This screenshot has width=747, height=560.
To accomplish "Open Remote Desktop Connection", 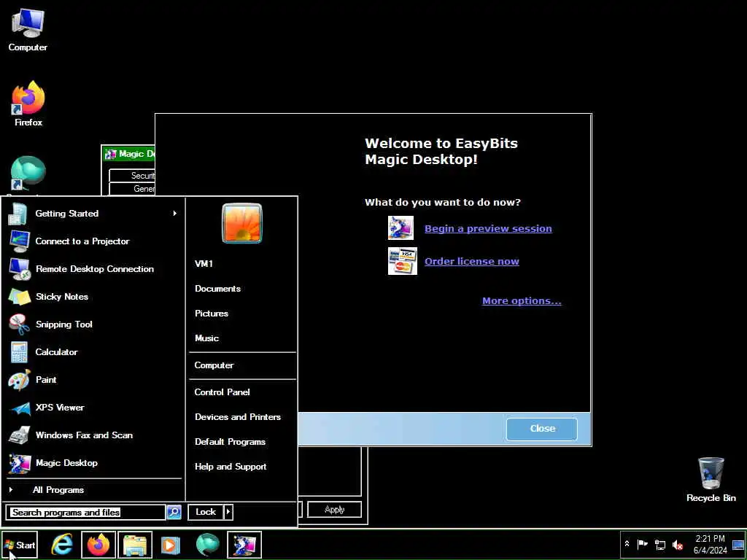I will (x=93, y=269).
